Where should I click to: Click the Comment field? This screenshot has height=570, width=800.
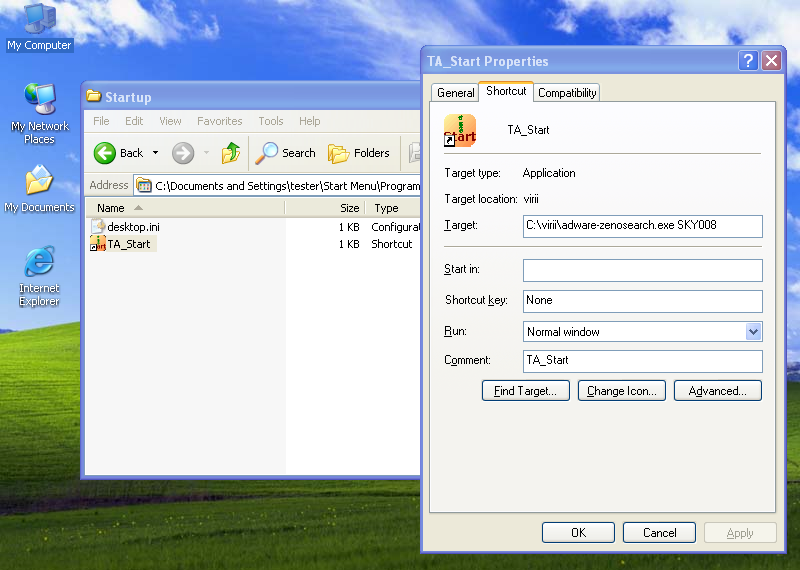tap(642, 361)
